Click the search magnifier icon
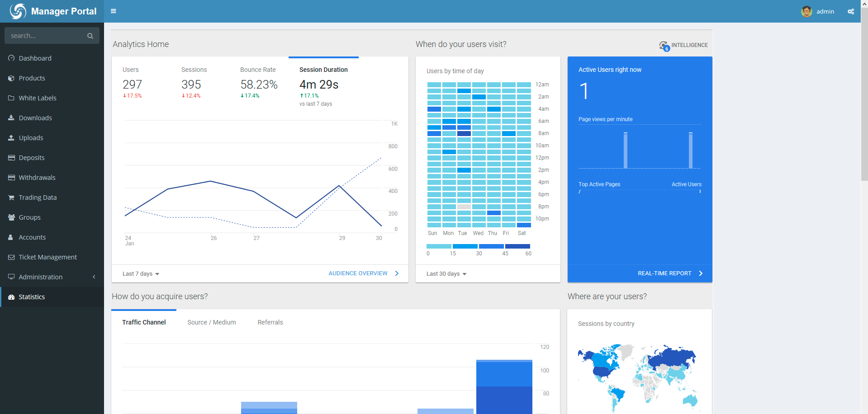Image resolution: width=868 pixels, height=414 pixels. pyautogui.click(x=90, y=36)
